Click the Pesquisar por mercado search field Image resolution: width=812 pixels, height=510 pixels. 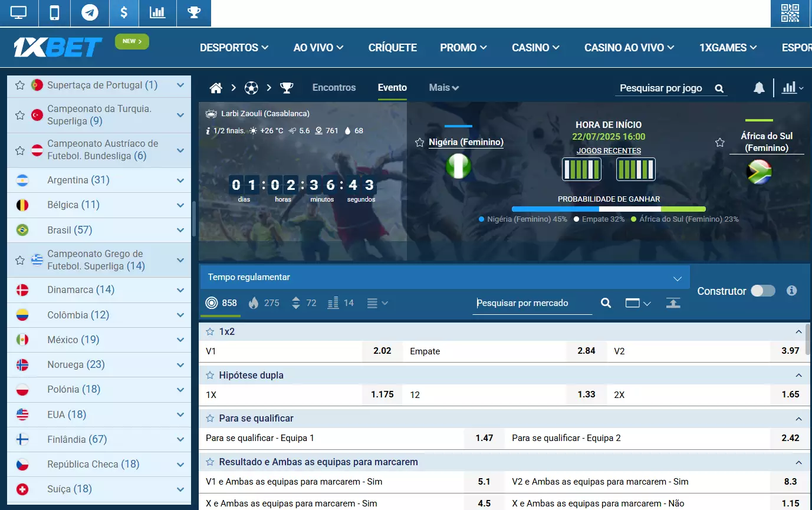pos(532,303)
